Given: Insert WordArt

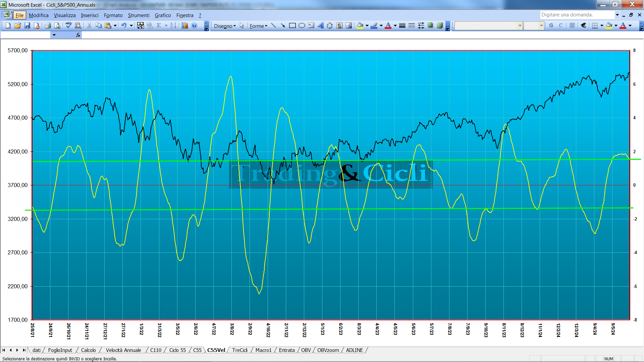Looking at the screenshot, I should (x=321, y=25).
